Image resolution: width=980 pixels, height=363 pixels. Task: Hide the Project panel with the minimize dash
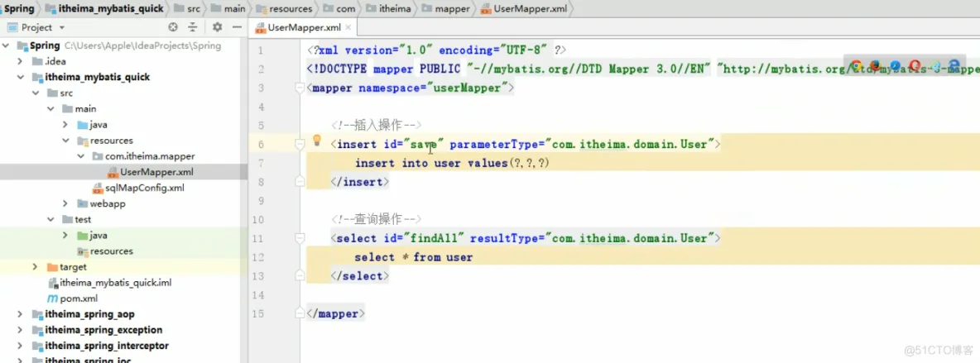tap(237, 27)
